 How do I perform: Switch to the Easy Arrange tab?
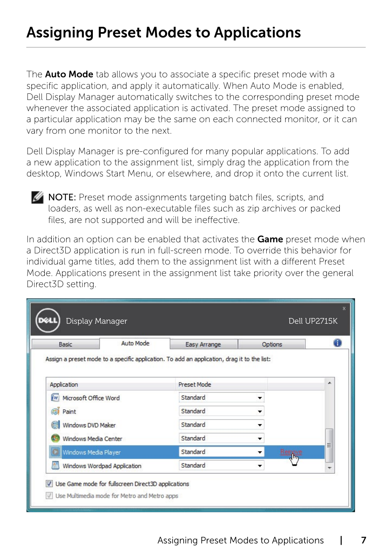(203, 344)
